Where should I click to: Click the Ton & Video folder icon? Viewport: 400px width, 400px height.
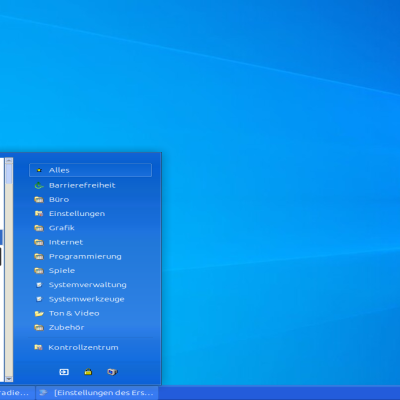click(x=39, y=313)
